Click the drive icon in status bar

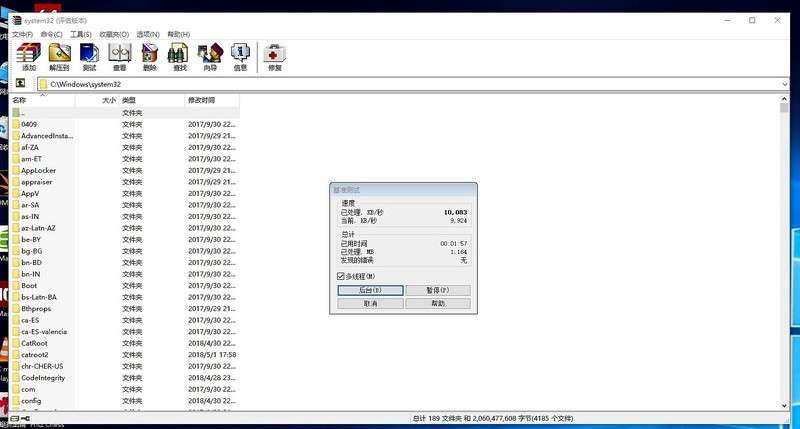coord(15,418)
